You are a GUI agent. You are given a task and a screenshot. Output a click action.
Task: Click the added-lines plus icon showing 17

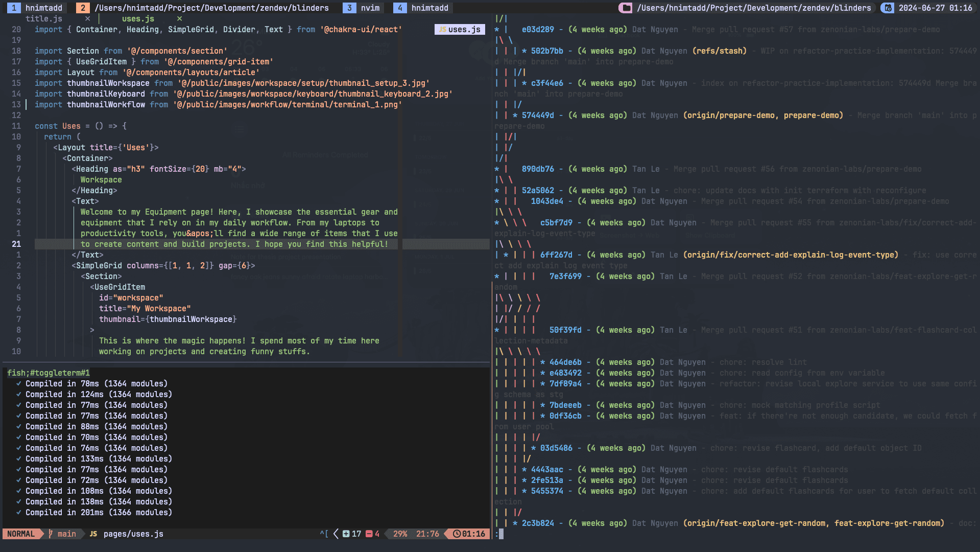(x=346, y=534)
